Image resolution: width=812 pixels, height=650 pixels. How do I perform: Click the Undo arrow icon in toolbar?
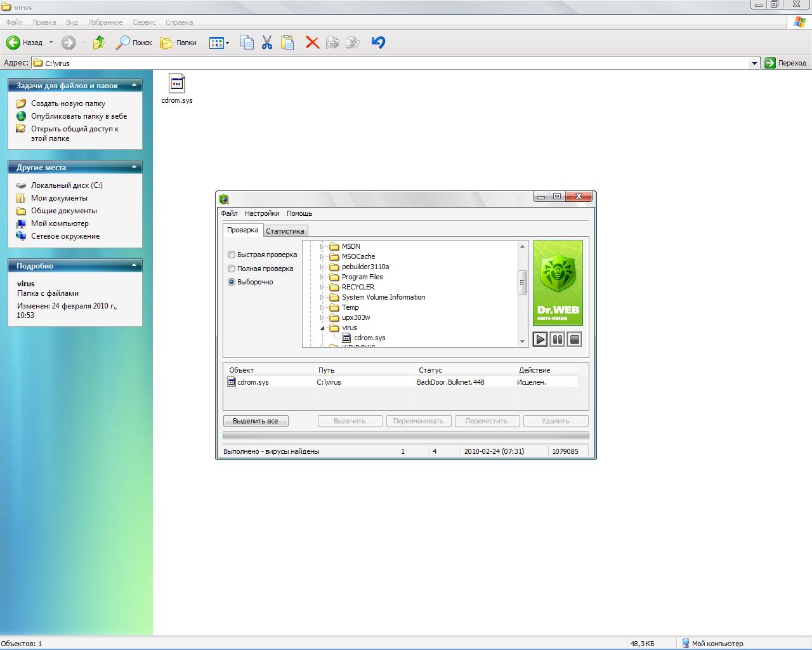click(x=378, y=43)
